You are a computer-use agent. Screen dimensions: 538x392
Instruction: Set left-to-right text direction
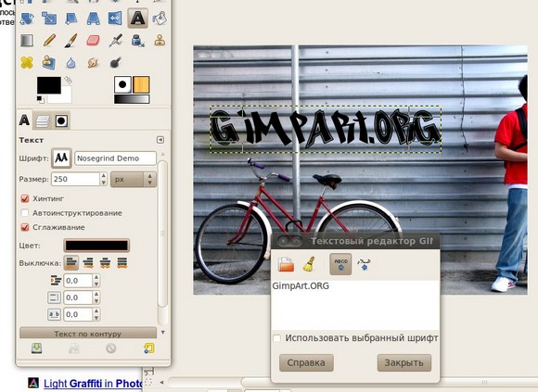click(340, 264)
